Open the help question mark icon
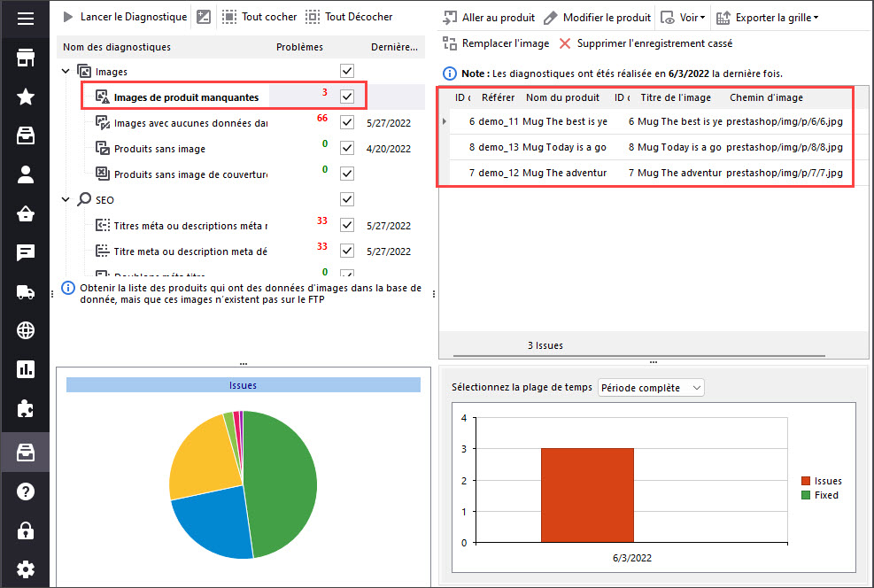 (x=25, y=491)
